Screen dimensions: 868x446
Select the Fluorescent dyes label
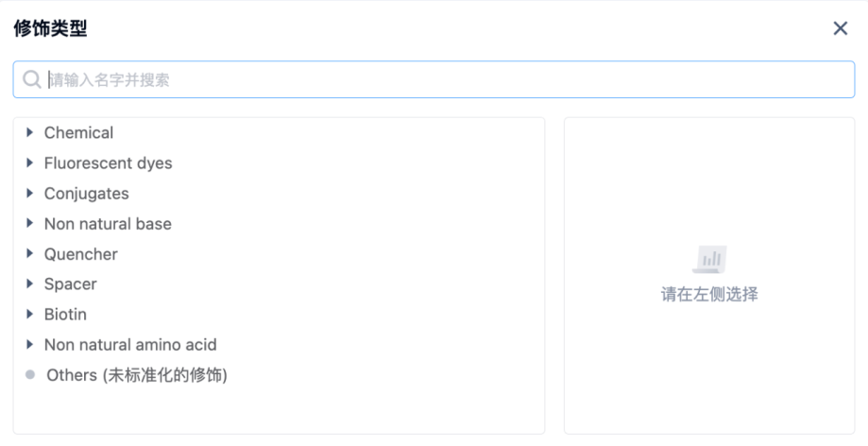point(108,163)
